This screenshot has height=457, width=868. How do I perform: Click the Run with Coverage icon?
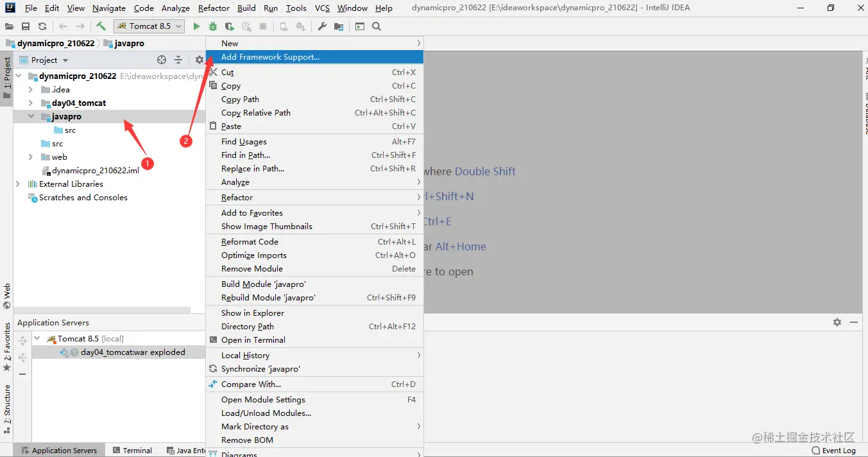click(230, 26)
